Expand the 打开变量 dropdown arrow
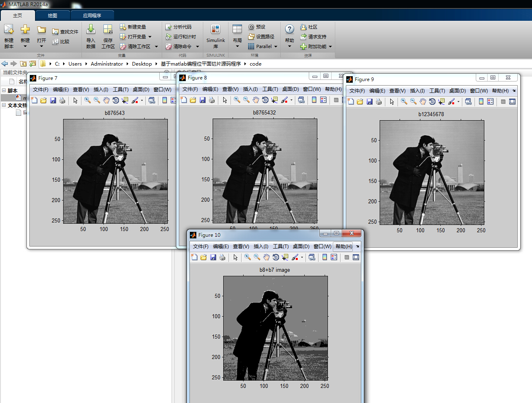 (x=150, y=37)
